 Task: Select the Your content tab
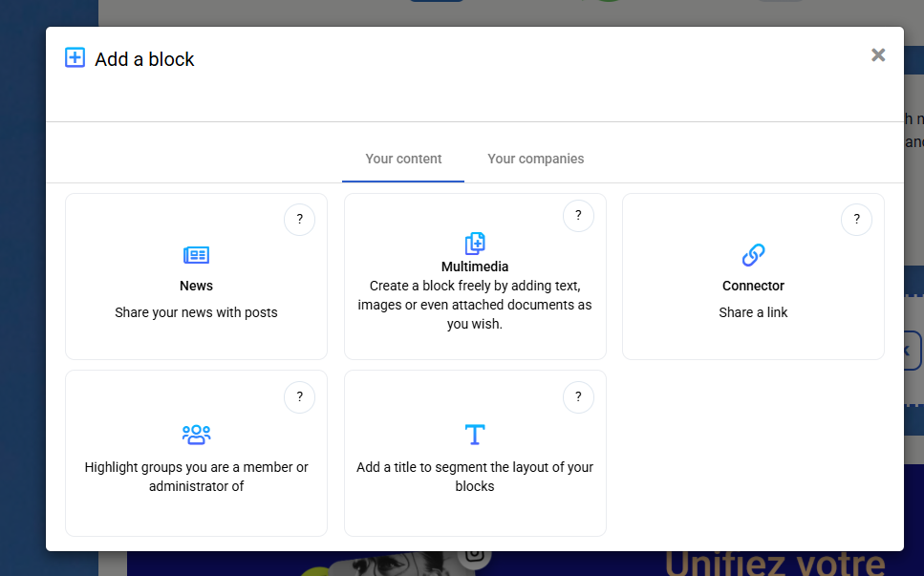pyautogui.click(x=402, y=159)
